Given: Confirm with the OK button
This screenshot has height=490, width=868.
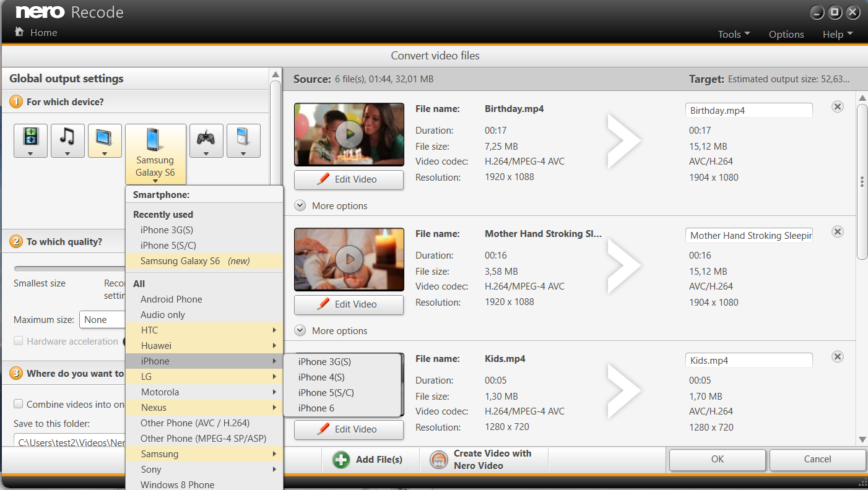Looking at the screenshot, I should [718, 459].
